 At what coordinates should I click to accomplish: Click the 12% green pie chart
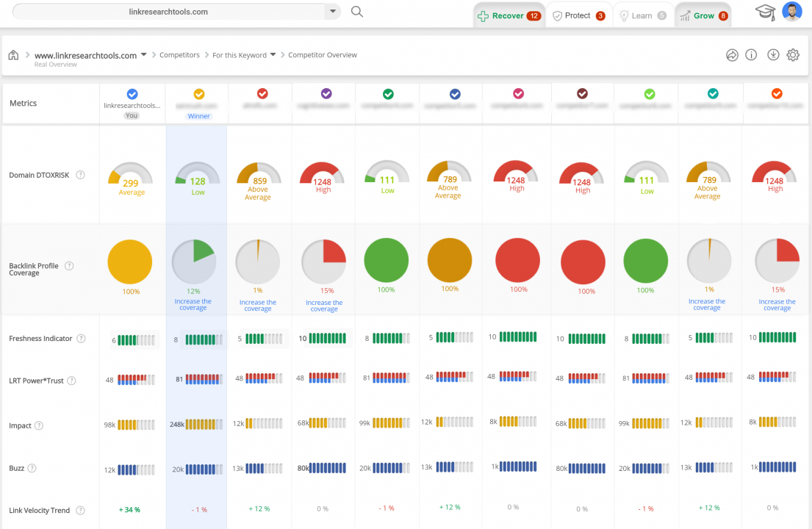pos(194,262)
